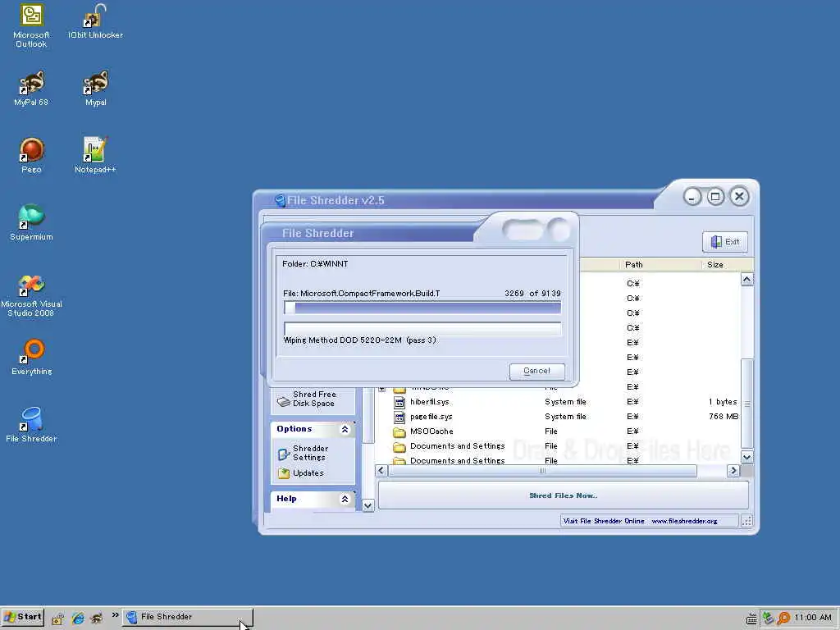
Task: Sort by Size column header
Action: tap(728, 265)
